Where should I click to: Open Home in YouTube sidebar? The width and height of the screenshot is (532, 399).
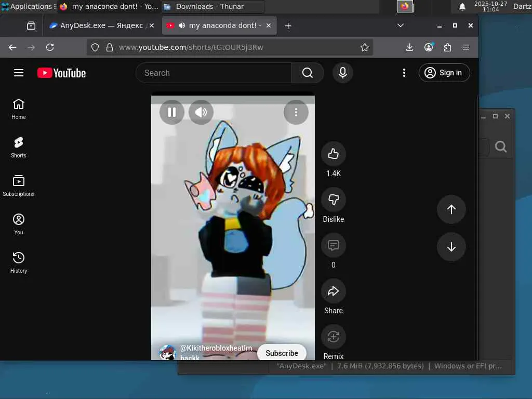click(19, 109)
